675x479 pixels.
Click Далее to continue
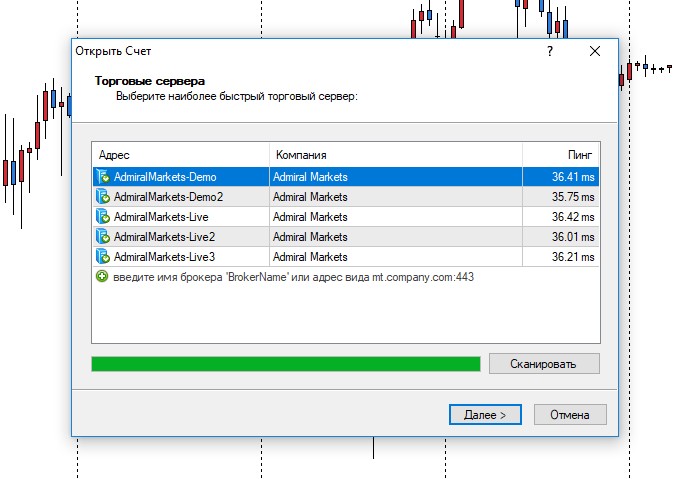485,414
